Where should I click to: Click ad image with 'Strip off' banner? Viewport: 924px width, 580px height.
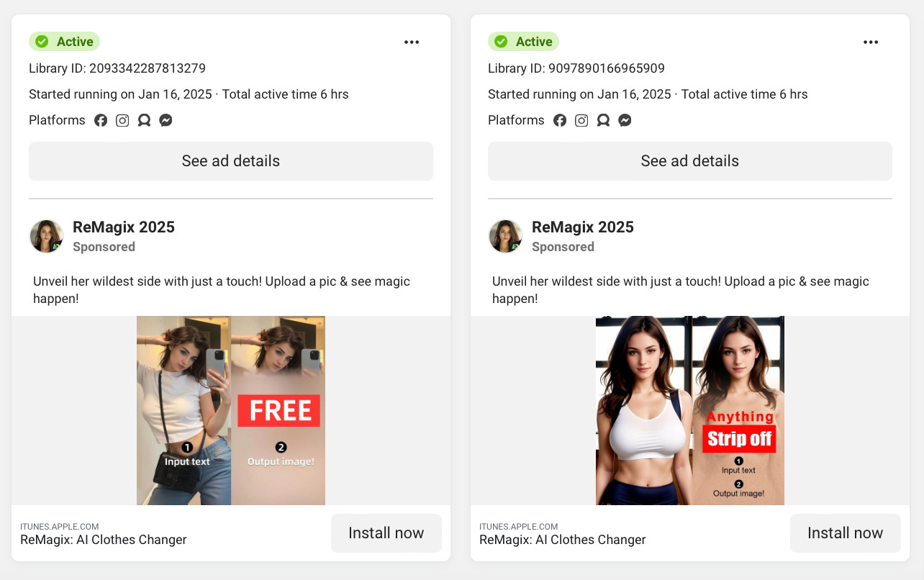[690, 410]
